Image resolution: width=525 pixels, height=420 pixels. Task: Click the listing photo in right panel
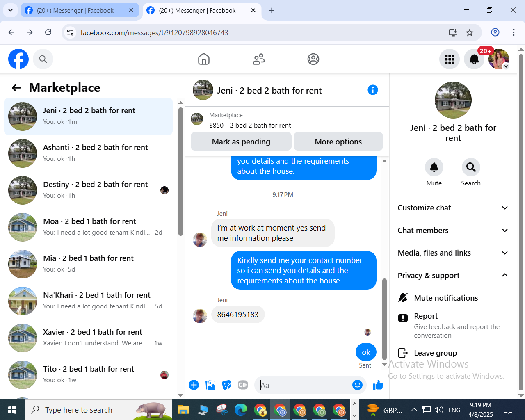[x=453, y=100]
